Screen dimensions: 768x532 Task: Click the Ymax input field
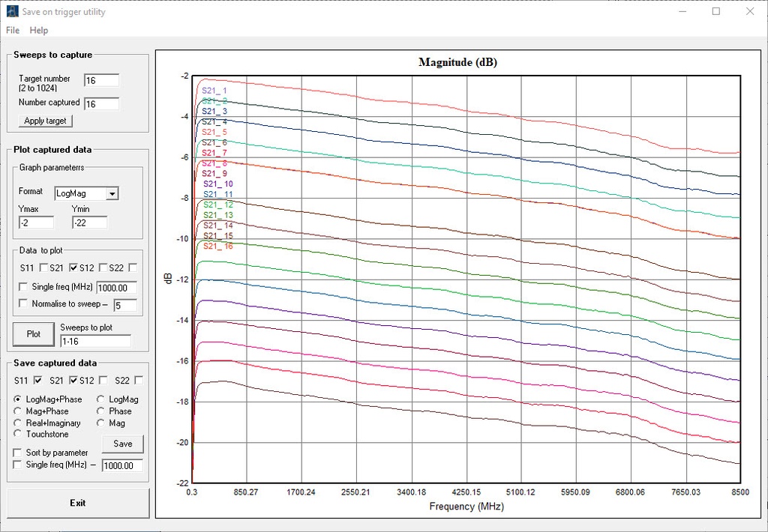point(36,223)
